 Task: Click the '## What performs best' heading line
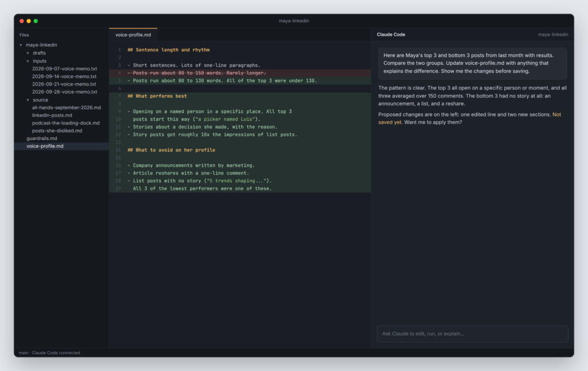[157, 96]
